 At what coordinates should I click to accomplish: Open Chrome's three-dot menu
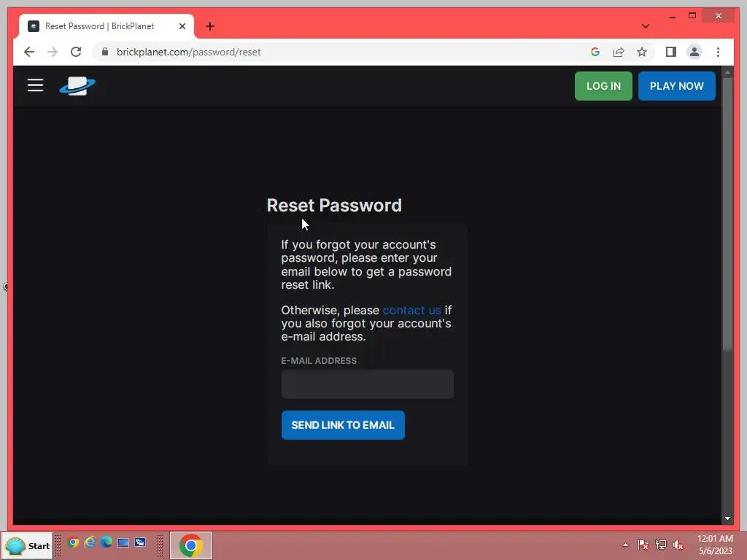(718, 52)
